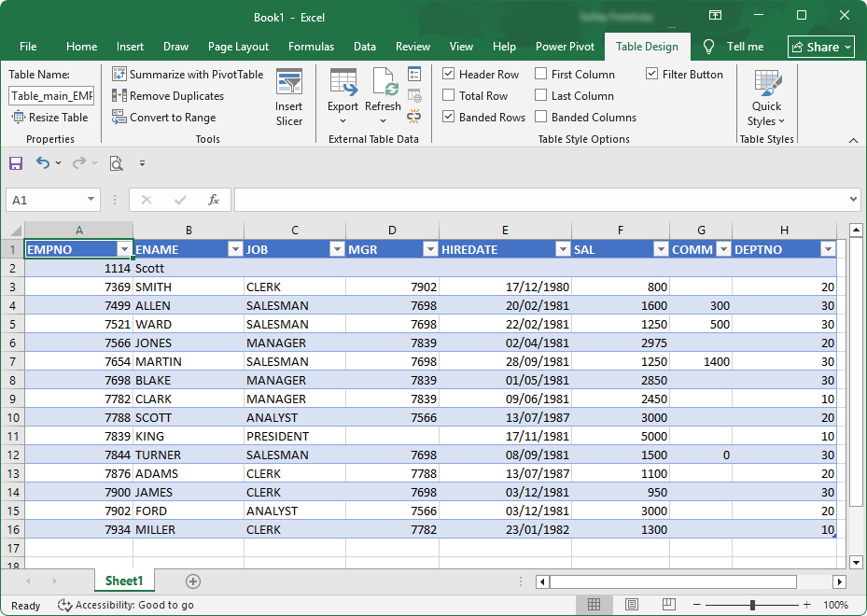867x616 pixels.
Task: Open the File menu tab
Action: coord(28,47)
